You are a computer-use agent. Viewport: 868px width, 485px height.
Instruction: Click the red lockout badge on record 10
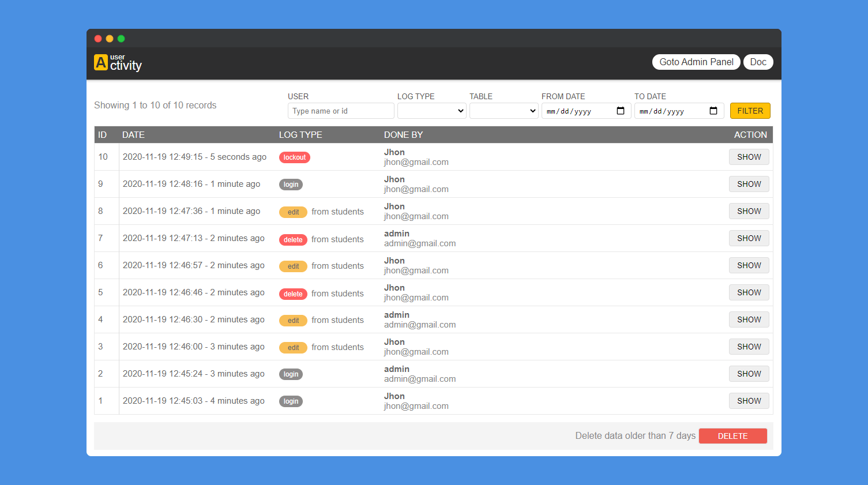pos(294,157)
